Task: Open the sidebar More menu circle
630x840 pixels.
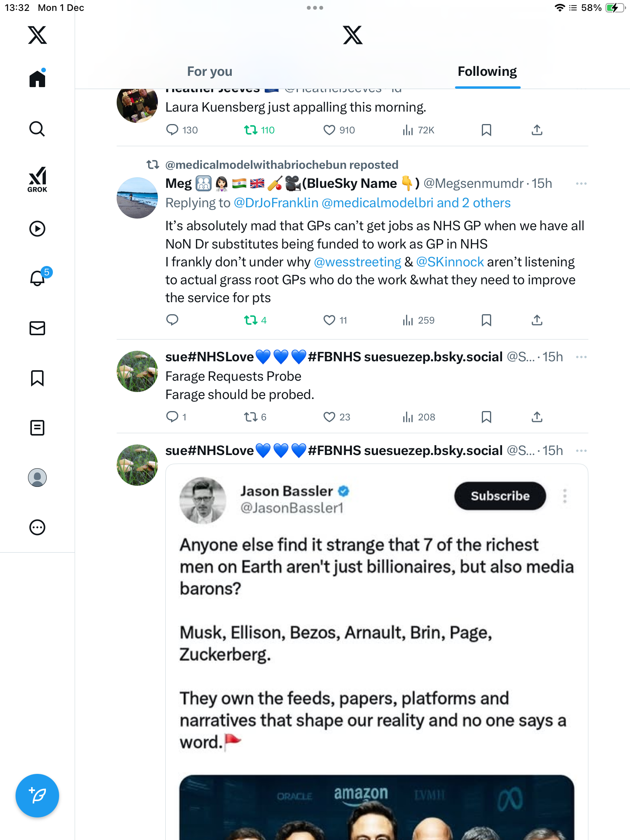Action: (37, 527)
